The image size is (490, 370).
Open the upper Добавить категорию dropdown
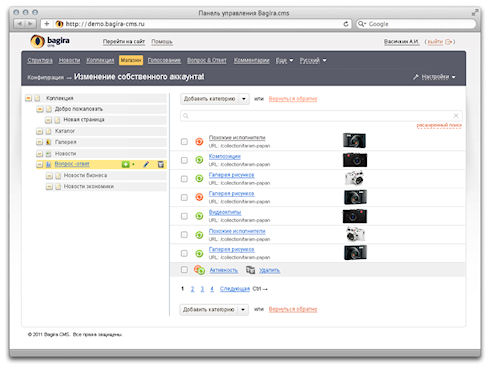[x=215, y=99]
